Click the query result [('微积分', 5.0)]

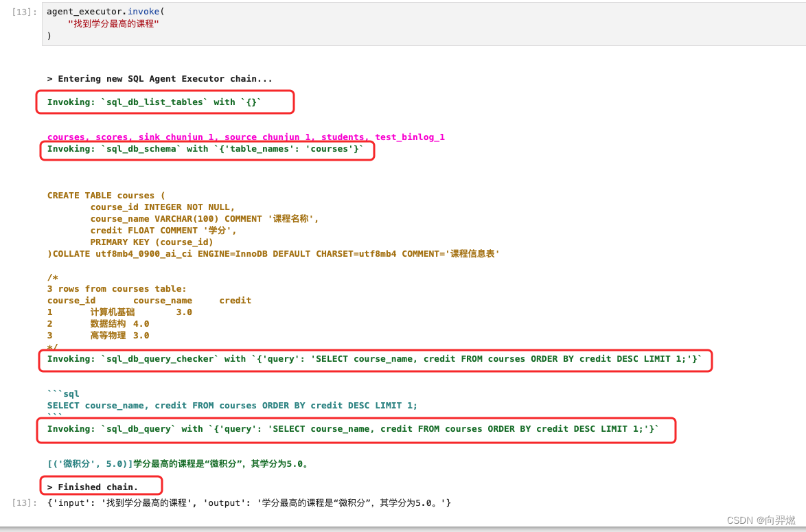pos(91,463)
